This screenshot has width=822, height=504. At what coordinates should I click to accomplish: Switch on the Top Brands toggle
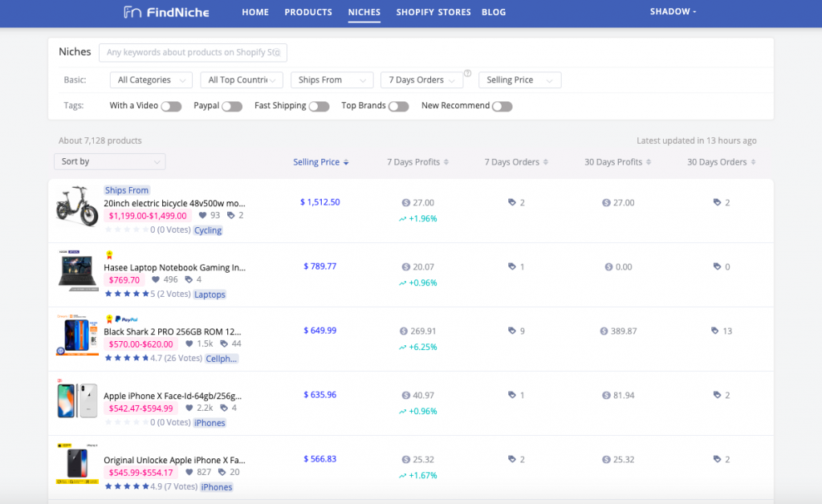[398, 107]
